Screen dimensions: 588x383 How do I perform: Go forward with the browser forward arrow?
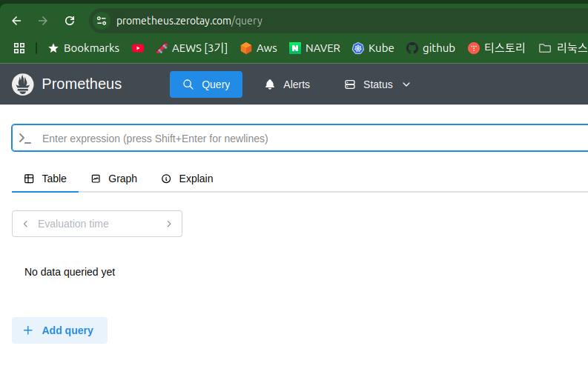[43, 21]
